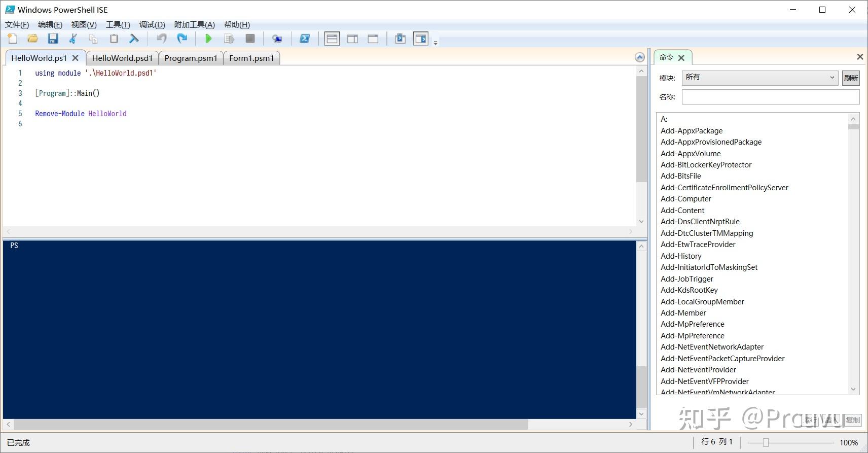This screenshot has width=868, height=453.
Task: Close the HelloWorld.ps1 tab
Action: 76,58
